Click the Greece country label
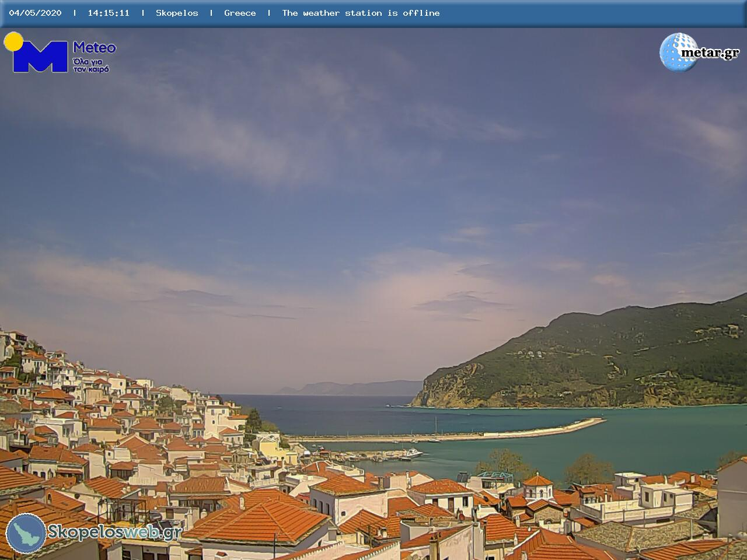 240,13
